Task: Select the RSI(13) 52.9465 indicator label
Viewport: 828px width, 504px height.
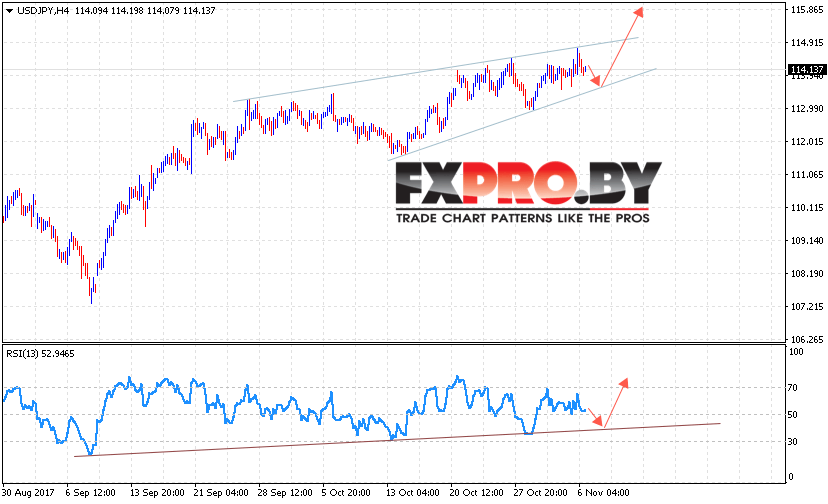Action: [x=40, y=353]
